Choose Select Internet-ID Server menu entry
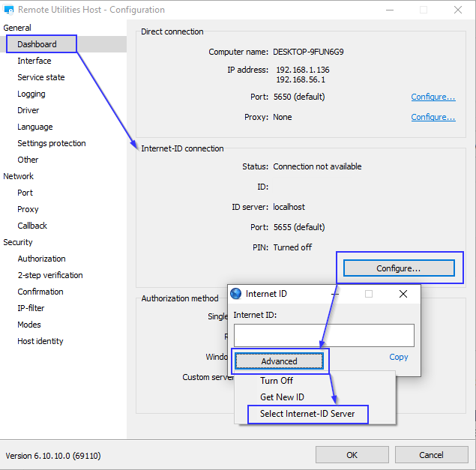Image resolution: width=476 pixels, height=470 pixels. pos(307,414)
